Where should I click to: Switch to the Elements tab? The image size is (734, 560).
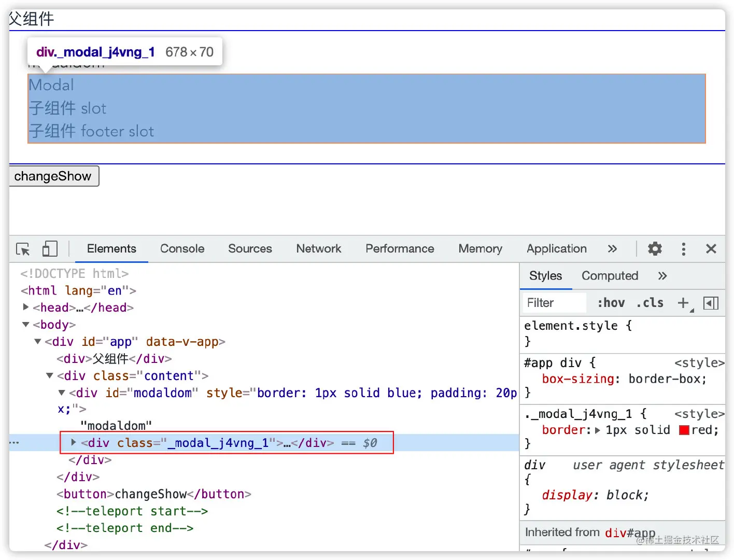point(111,249)
